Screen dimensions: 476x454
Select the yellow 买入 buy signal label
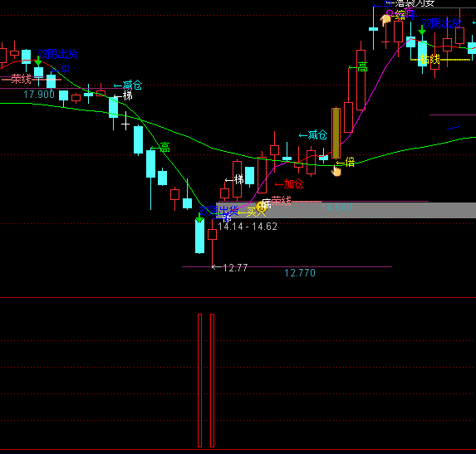tap(252, 212)
